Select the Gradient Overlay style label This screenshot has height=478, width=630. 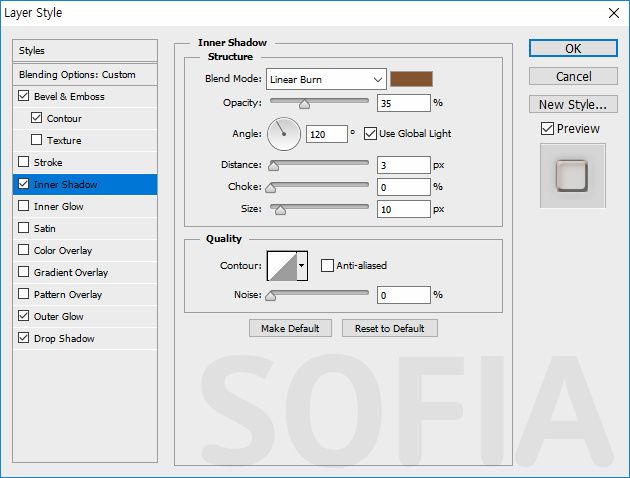(71, 273)
